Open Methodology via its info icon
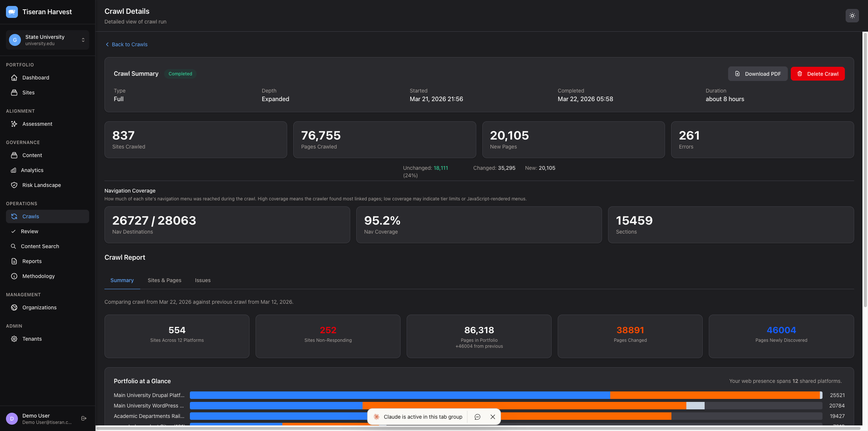 pyautogui.click(x=14, y=276)
